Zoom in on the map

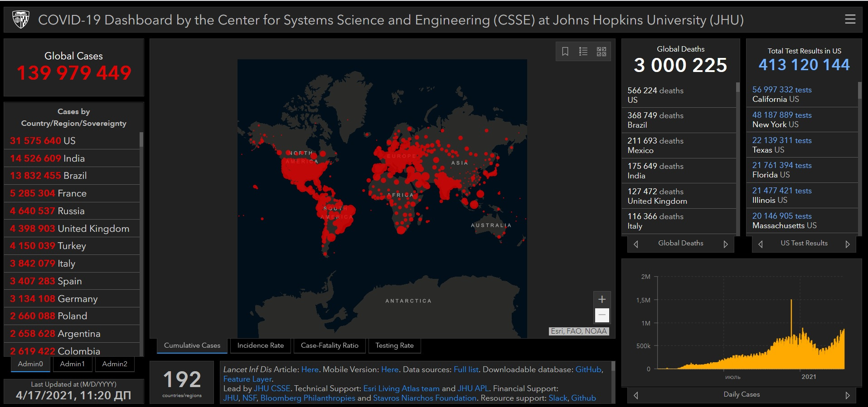point(602,299)
